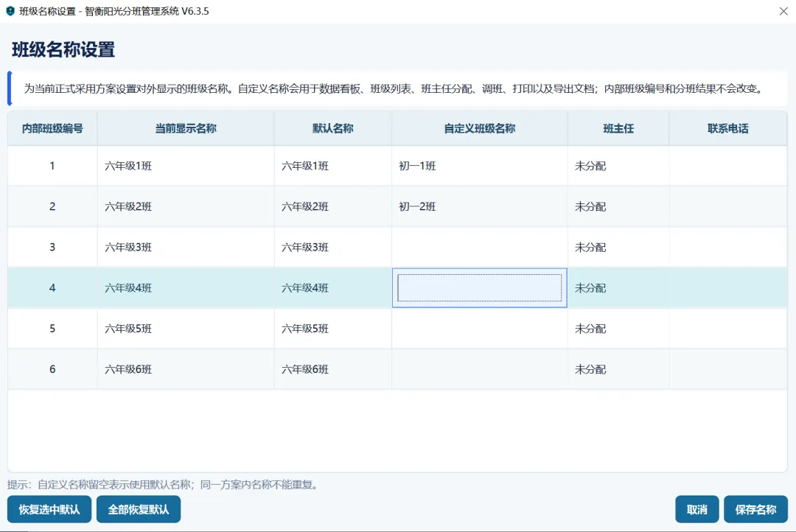
Task: Click the 班级名称设置 page heading
Action: coord(63,50)
